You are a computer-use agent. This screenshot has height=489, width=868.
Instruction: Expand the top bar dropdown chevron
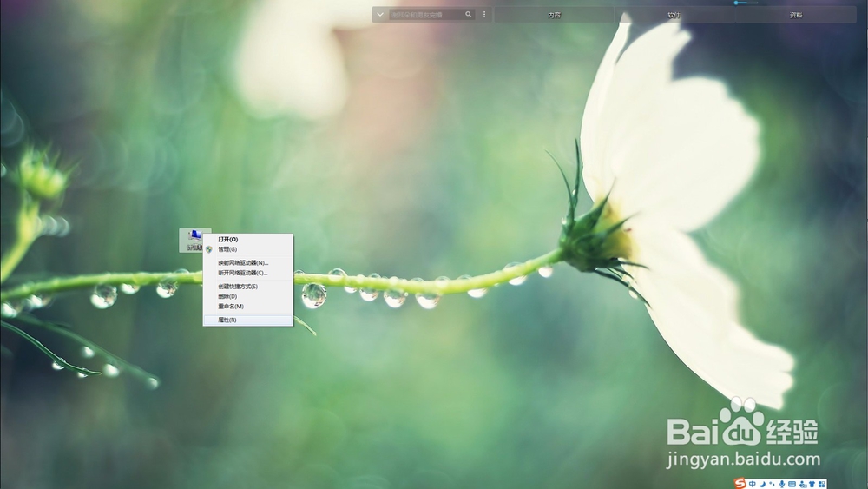click(380, 15)
